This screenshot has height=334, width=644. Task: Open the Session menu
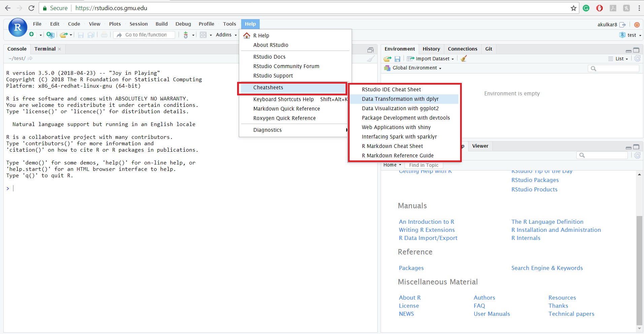[x=138, y=24]
